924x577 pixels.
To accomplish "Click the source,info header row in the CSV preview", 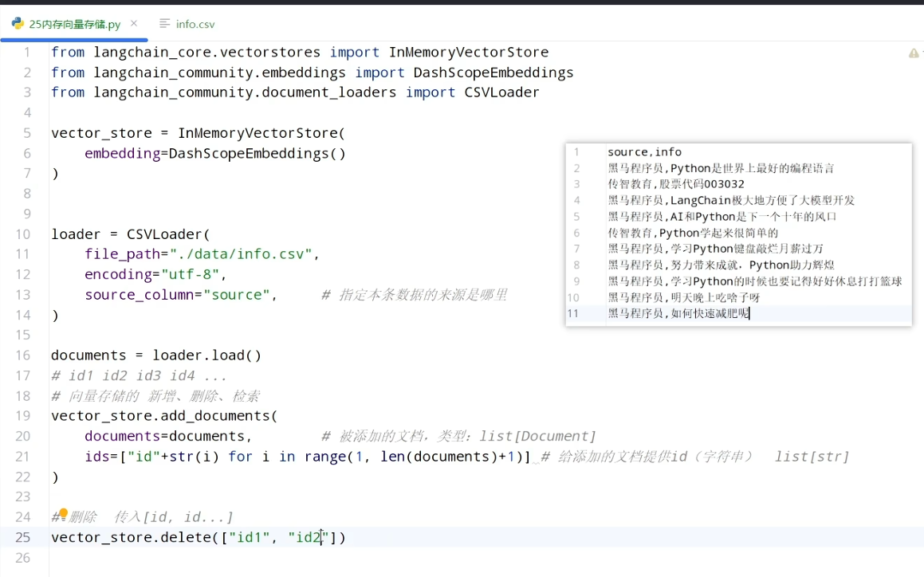I will pos(644,152).
